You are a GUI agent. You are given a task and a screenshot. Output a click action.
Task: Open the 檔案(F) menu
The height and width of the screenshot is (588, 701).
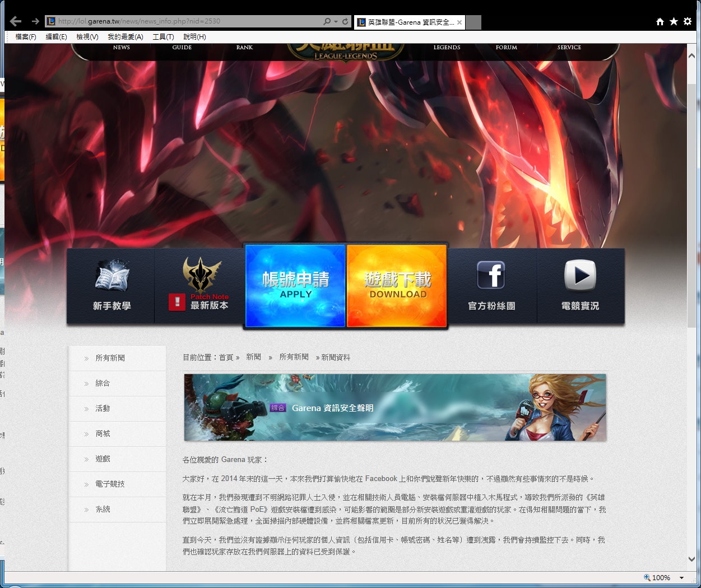coord(26,37)
